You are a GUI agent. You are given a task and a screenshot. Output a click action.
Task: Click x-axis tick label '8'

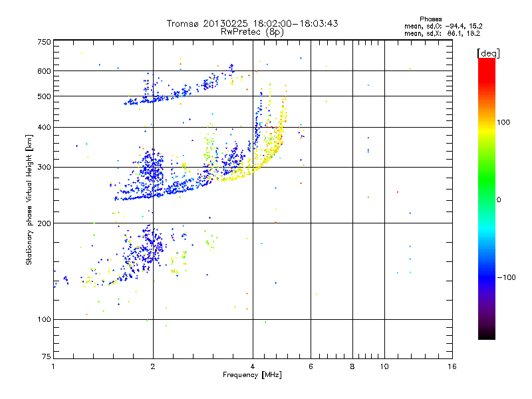[352, 366]
